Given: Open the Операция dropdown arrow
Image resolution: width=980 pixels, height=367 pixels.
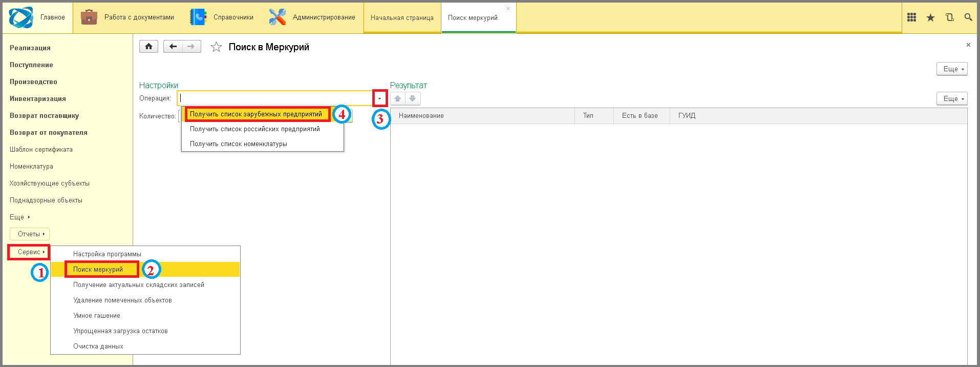Looking at the screenshot, I should 379,98.
